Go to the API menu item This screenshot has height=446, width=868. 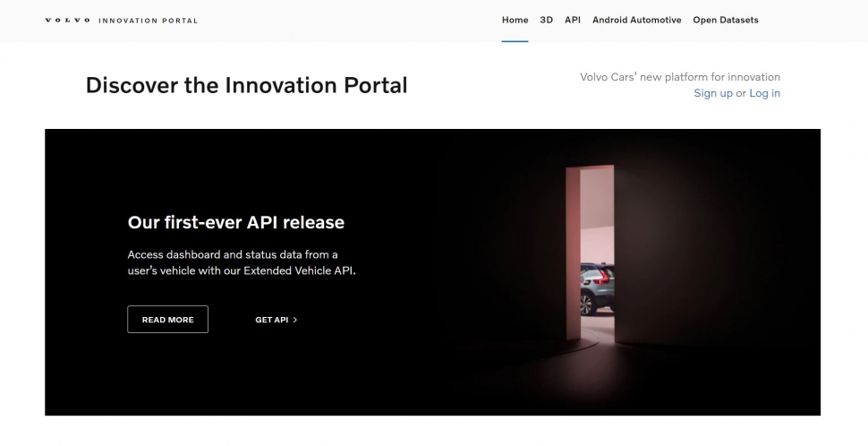pos(573,20)
